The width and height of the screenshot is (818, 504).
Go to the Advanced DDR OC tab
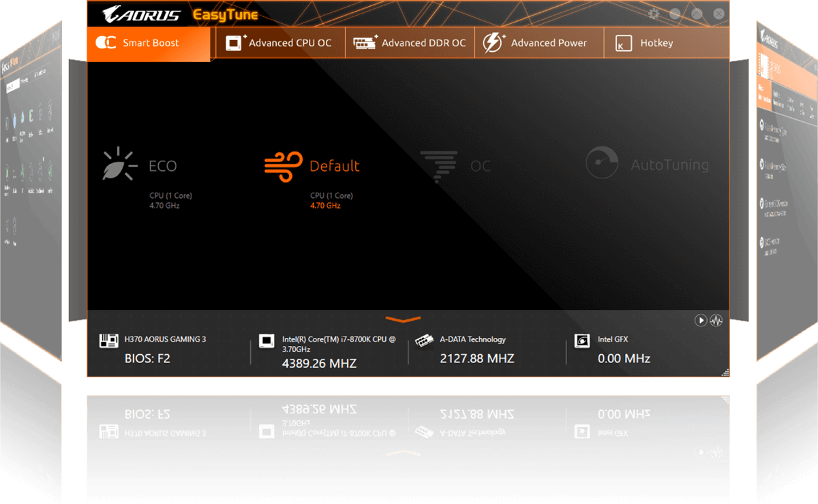(410, 43)
